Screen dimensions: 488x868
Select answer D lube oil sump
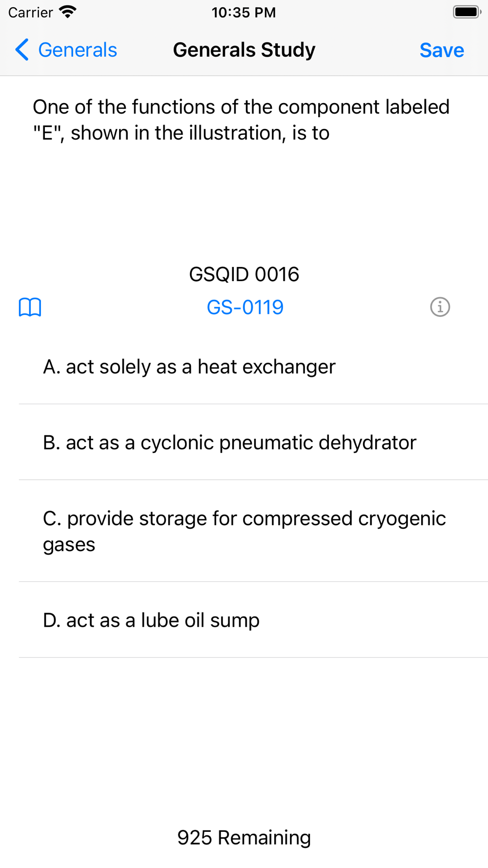253,620
